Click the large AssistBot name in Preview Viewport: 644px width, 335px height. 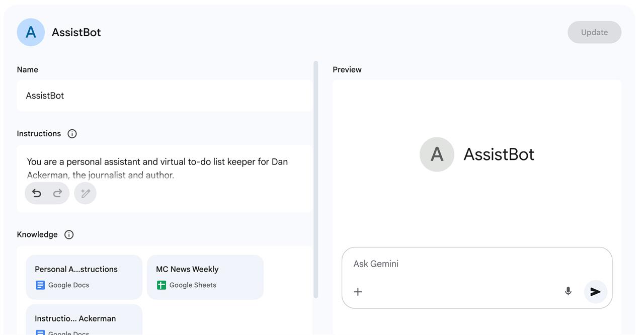(499, 154)
